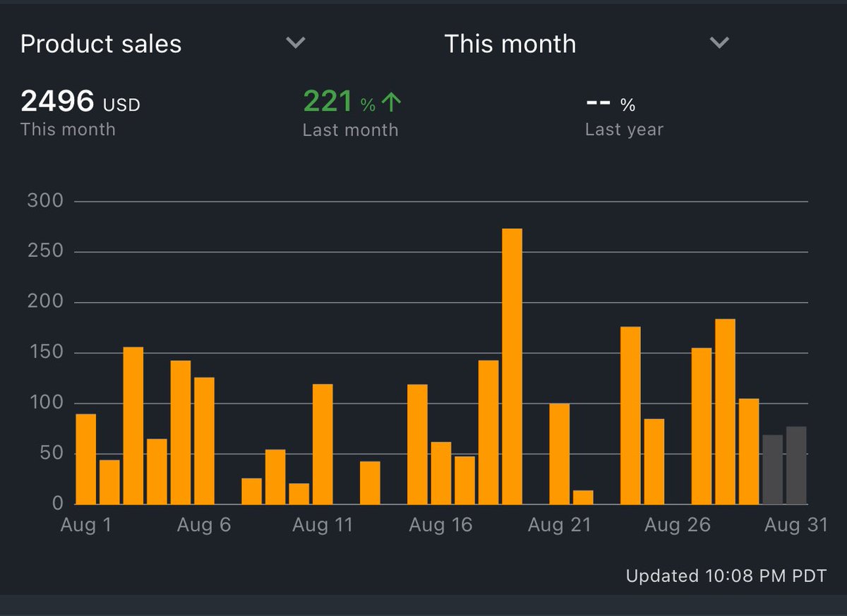Screen dimensions: 847x616
Task: Click the This month subtitle under 2496
Action: (68, 129)
